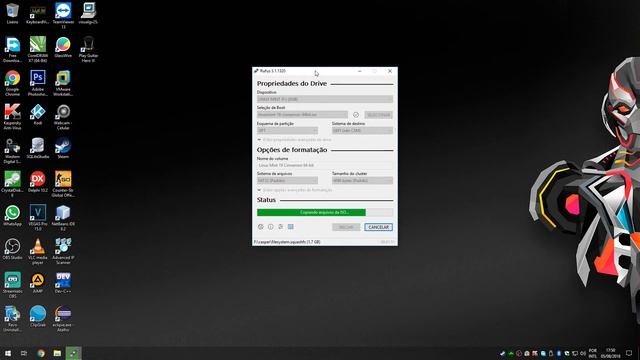Open SQLiteStudio desktop shortcut

38,148
